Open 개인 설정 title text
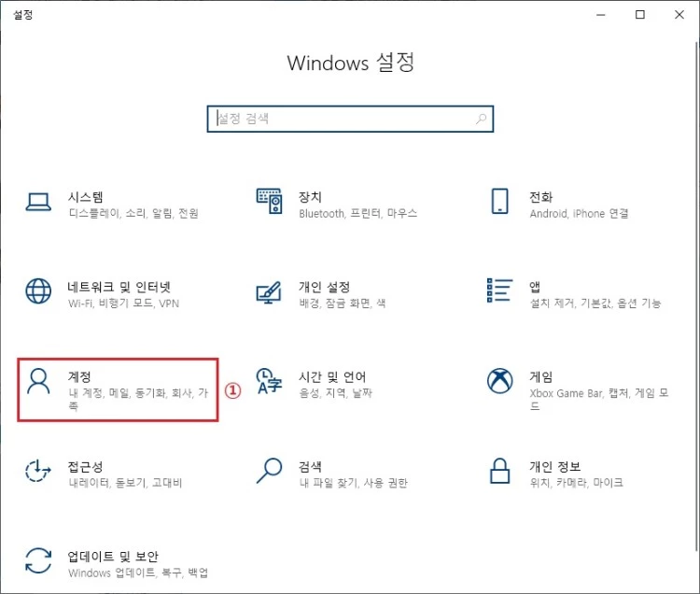 coord(325,287)
